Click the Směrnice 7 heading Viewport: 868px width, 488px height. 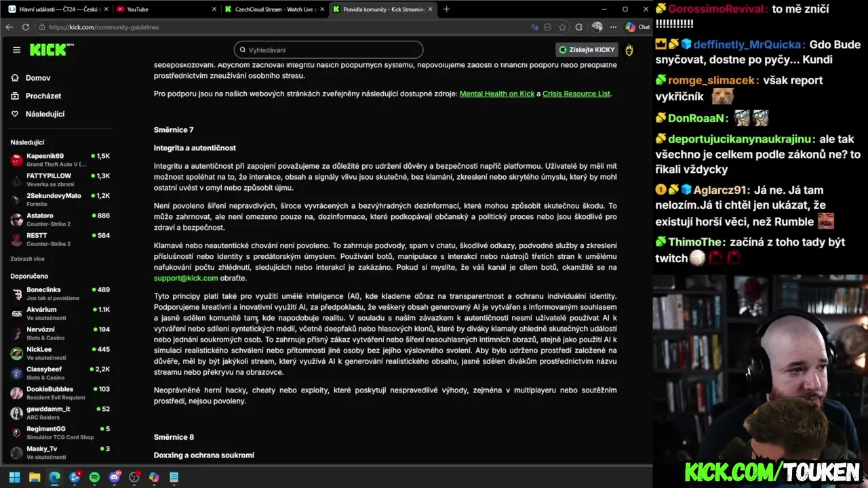(x=174, y=129)
